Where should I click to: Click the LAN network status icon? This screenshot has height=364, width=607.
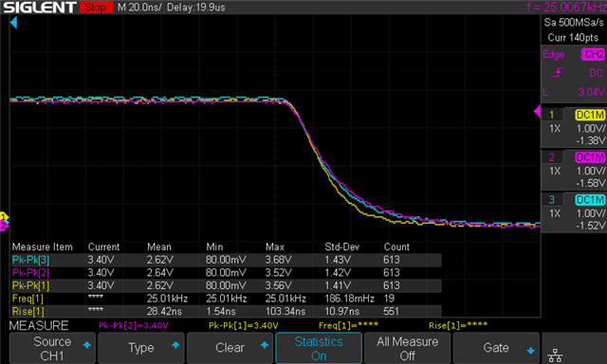point(555,355)
